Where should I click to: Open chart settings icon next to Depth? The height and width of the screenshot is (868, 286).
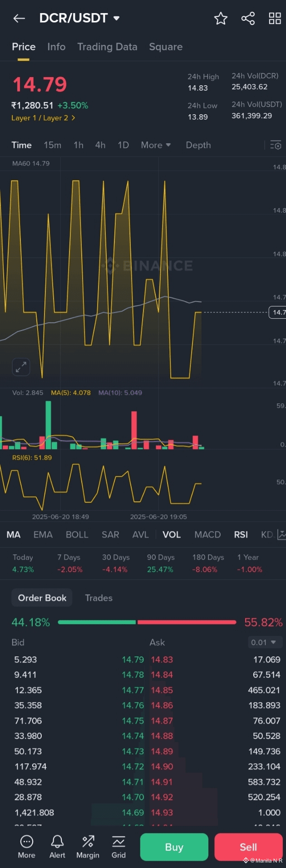(x=276, y=145)
